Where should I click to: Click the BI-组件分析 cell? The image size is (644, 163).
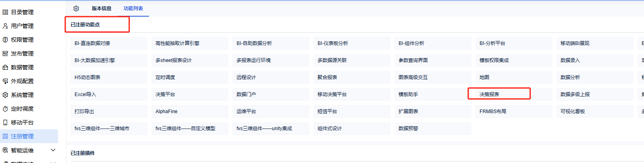point(433,43)
